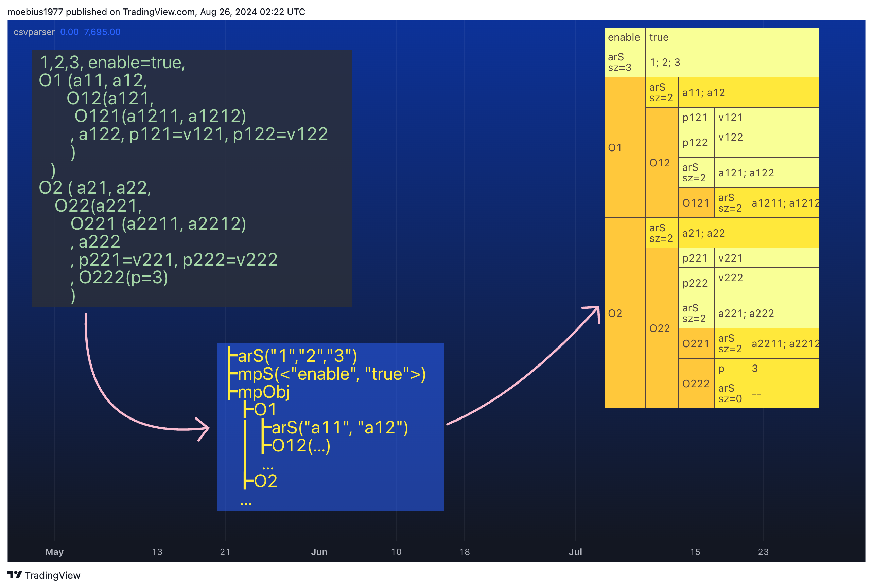Click the O222 table cell
Viewport: 873px width, 588px height.
696,383
